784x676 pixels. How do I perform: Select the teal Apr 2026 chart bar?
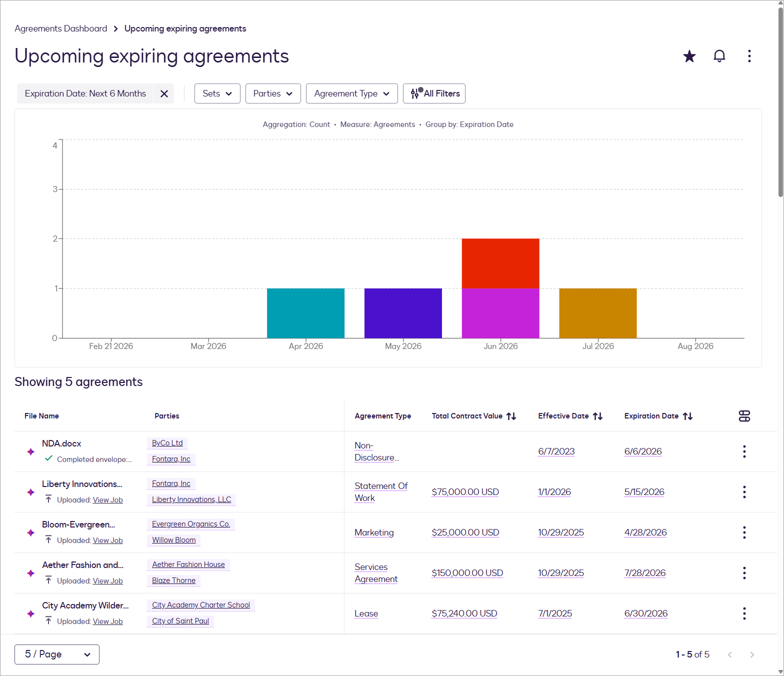click(305, 313)
